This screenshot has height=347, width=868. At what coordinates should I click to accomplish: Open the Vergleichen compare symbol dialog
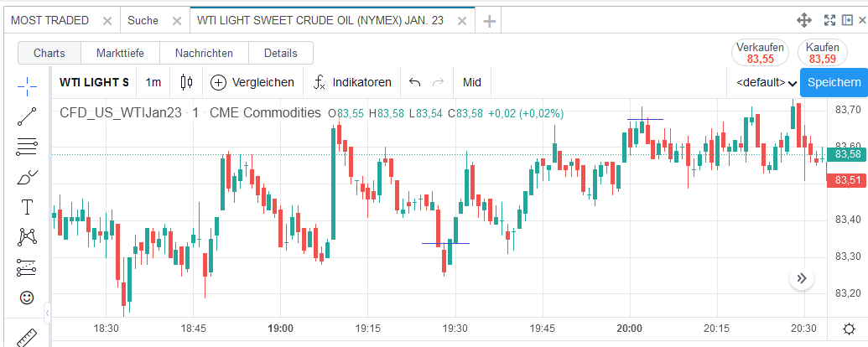[x=252, y=82]
